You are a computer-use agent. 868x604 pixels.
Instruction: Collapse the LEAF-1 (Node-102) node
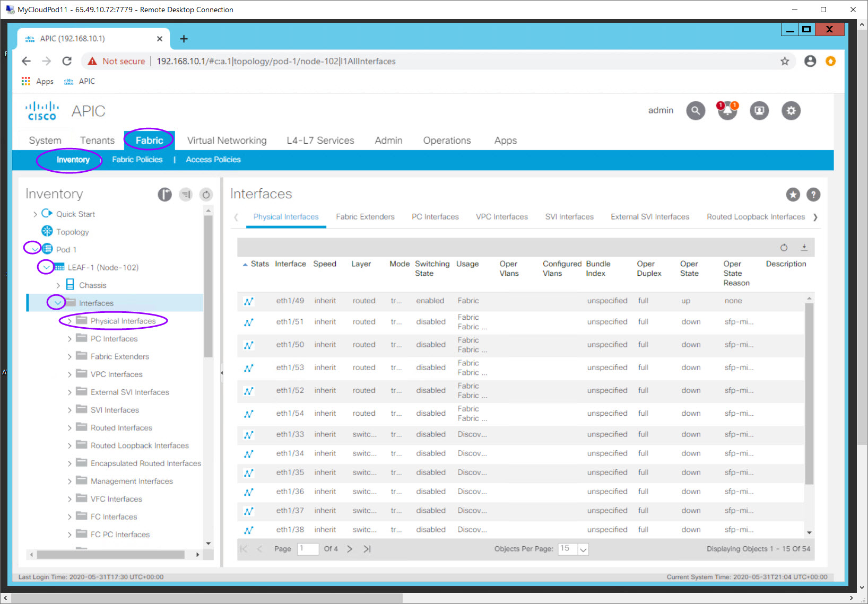47,267
